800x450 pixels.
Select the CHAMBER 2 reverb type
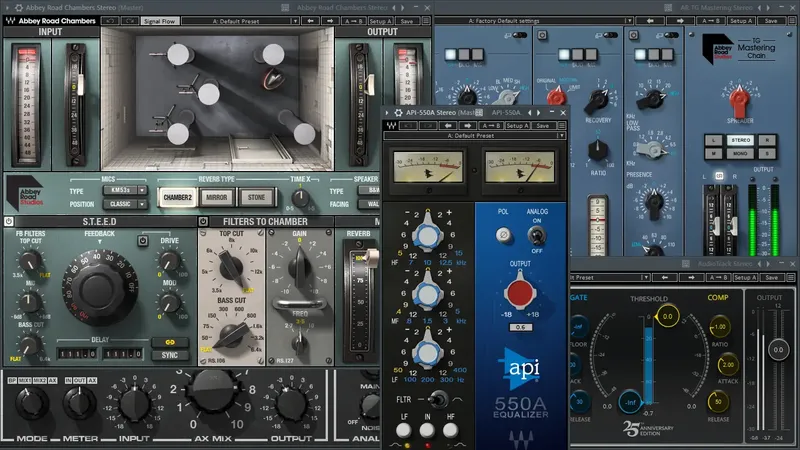click(x=178, y=197)
